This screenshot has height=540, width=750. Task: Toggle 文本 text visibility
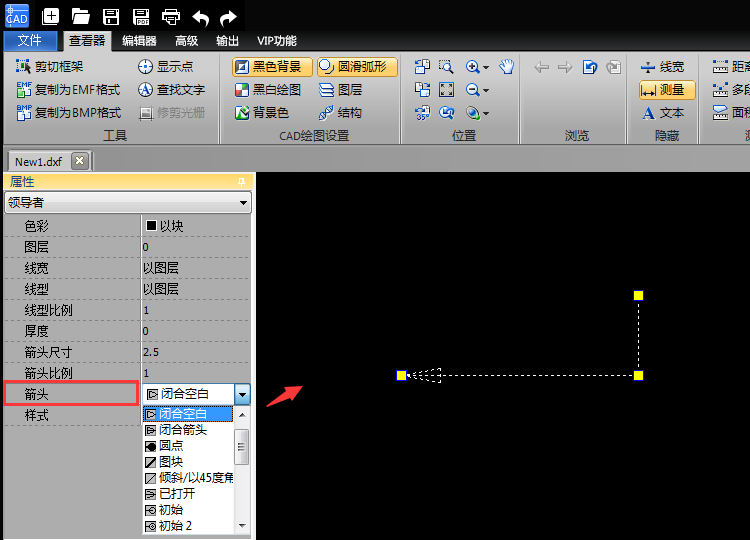(x=663, y=113)
